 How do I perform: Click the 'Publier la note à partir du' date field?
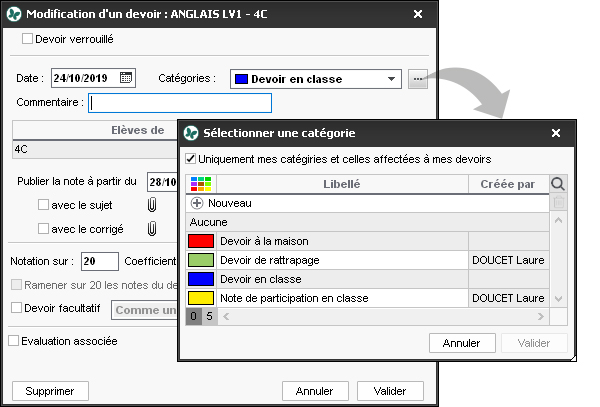point(163,182)
